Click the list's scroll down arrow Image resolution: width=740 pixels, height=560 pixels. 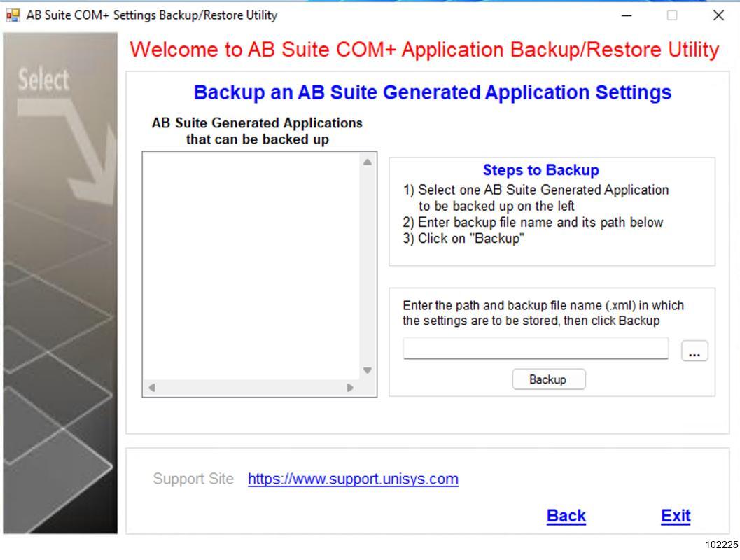(x=368, y=371)
